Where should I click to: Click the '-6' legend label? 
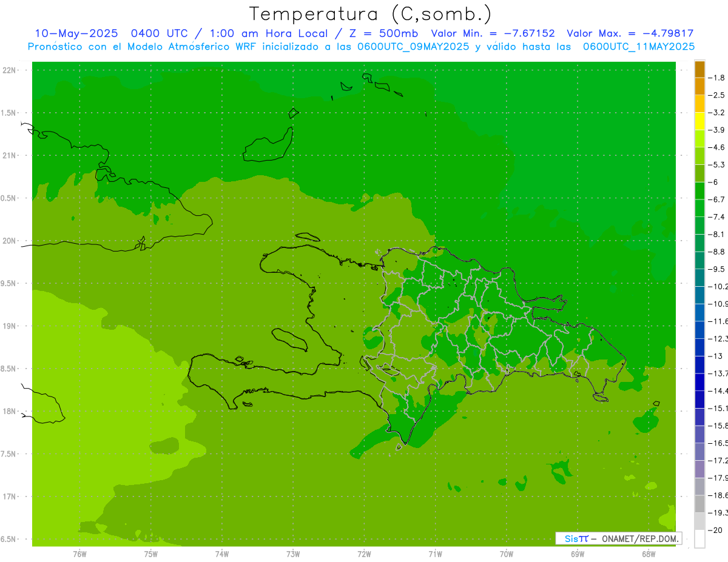pos(714,182)
